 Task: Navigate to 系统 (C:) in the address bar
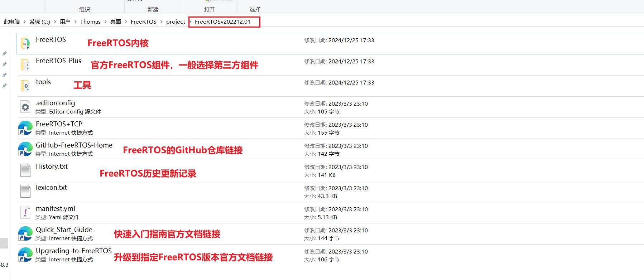point(39,22)
